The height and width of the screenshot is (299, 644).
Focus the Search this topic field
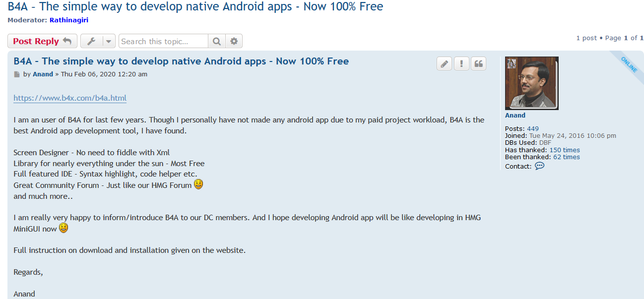point(164,41)
